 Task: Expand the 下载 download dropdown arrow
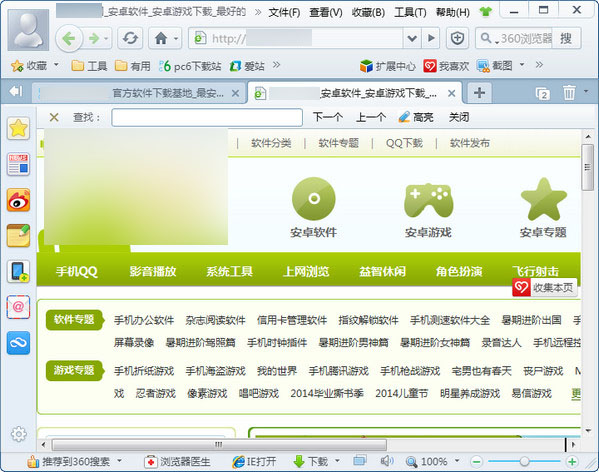[337, 461]
